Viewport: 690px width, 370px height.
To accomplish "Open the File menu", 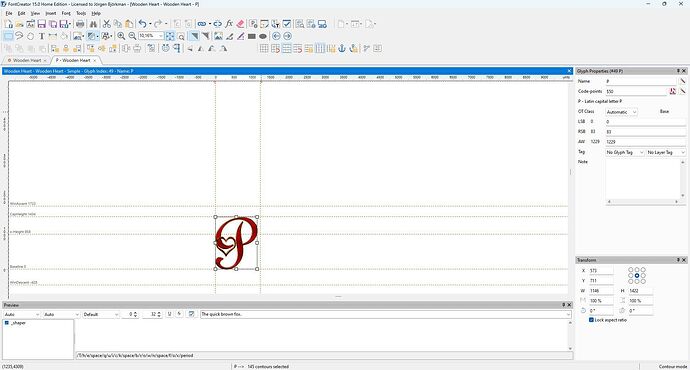I will click(9, 14).
